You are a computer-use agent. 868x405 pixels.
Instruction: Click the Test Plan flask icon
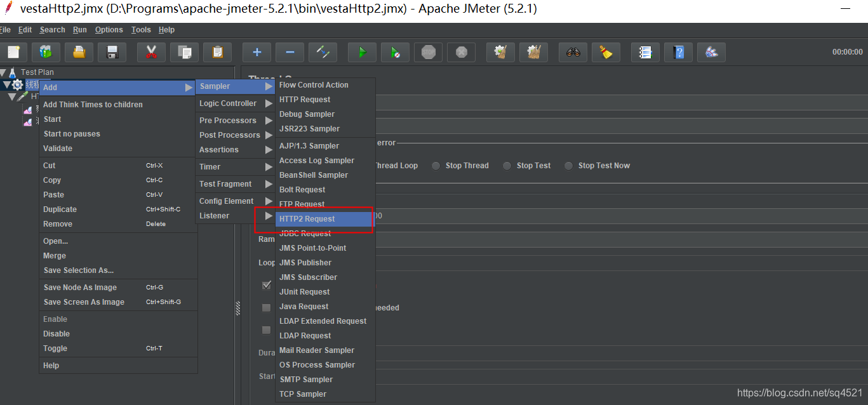13,72
